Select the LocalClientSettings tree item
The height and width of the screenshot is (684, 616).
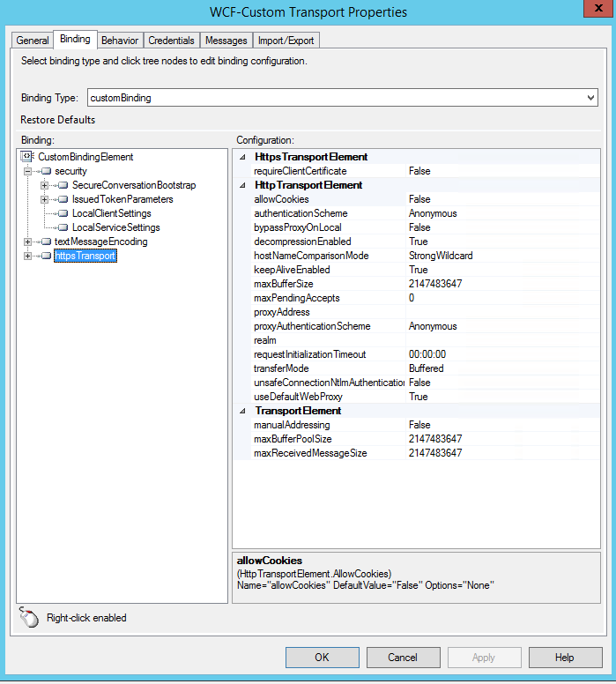(112, 213)
